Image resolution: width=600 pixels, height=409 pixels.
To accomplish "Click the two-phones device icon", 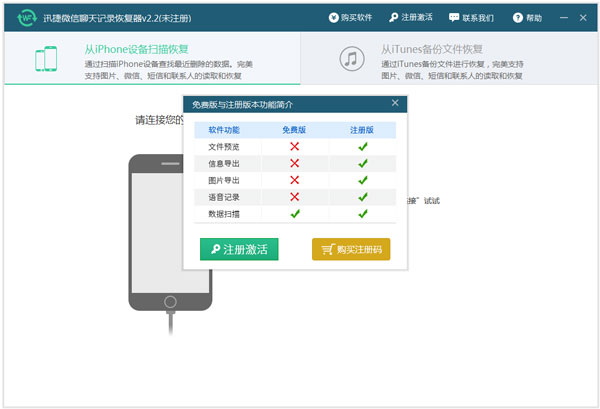I will click(46, 59).
